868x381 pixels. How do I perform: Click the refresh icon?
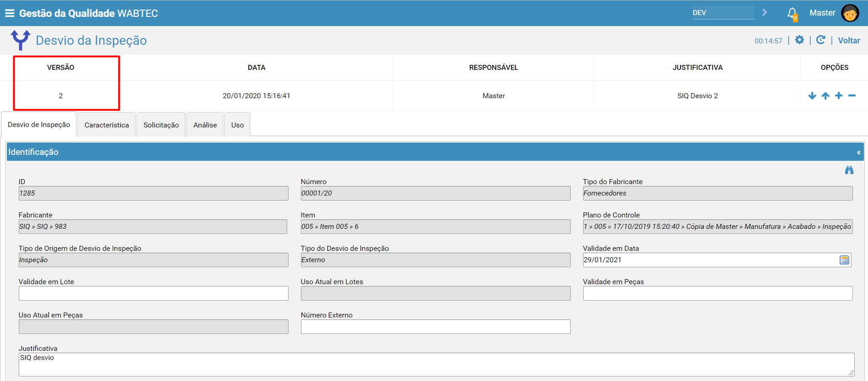821,40
